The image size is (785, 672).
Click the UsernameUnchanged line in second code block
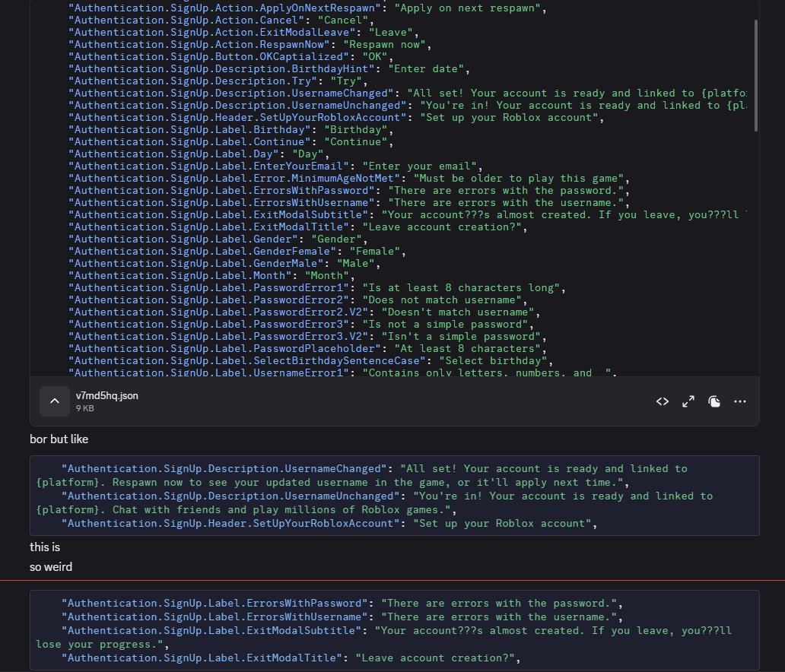374,503
